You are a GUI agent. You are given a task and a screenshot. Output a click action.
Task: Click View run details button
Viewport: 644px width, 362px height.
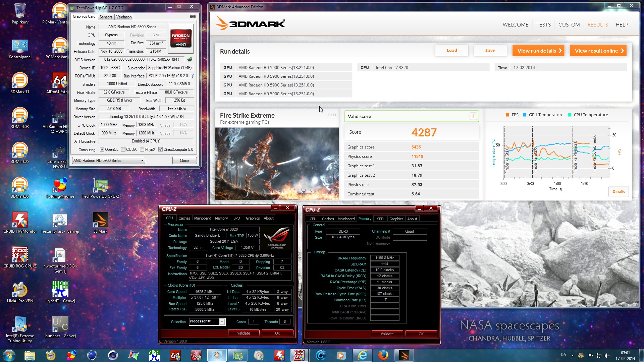pyautogui.click(x=538, y=51)
